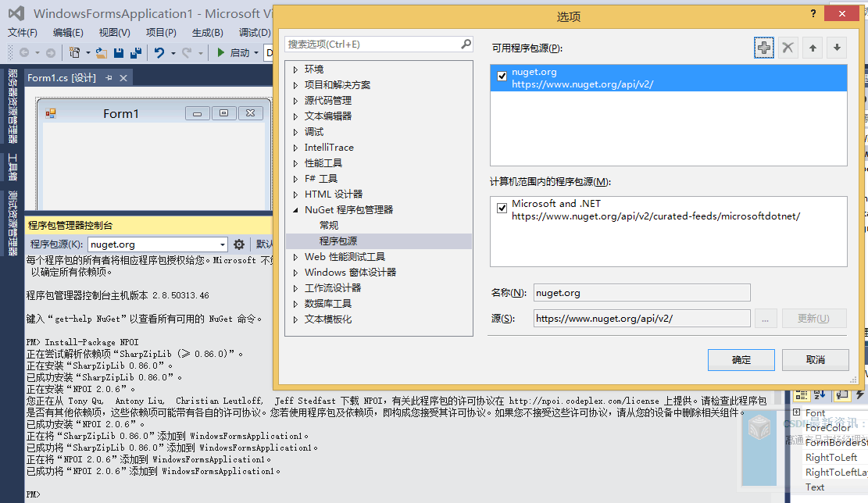Image resolution: width=868 pixels, height=503 pixels.
Task: Collapse the NuGet 程序包管理器 tree node
Action: click(295, 210)
